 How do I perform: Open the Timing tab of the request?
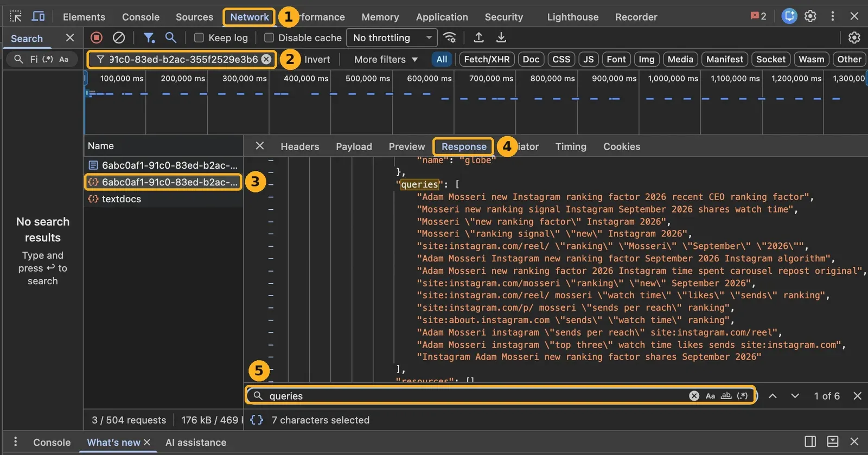coord(571,146)
